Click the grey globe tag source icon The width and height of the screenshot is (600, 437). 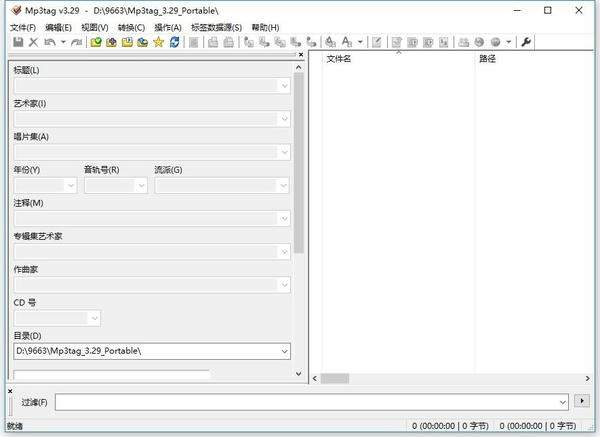point(495,42)
